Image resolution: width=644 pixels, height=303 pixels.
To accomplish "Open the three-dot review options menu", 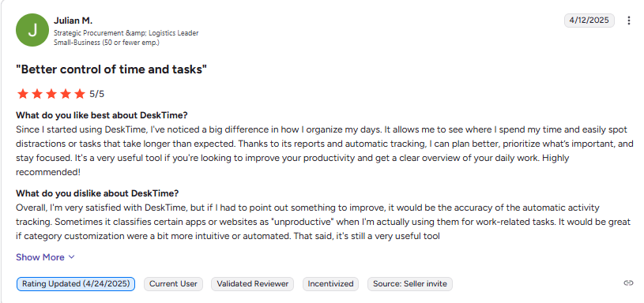I will tap(628, 21).
